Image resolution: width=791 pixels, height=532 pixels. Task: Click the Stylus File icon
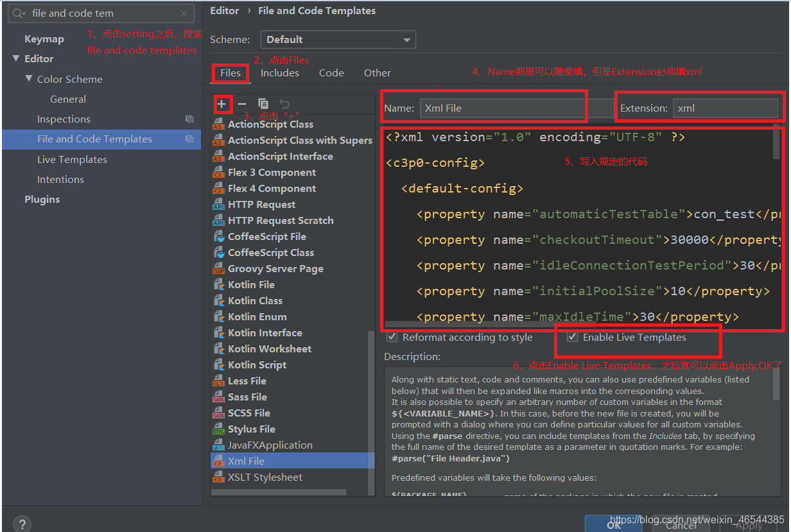[x=218, y=429]
